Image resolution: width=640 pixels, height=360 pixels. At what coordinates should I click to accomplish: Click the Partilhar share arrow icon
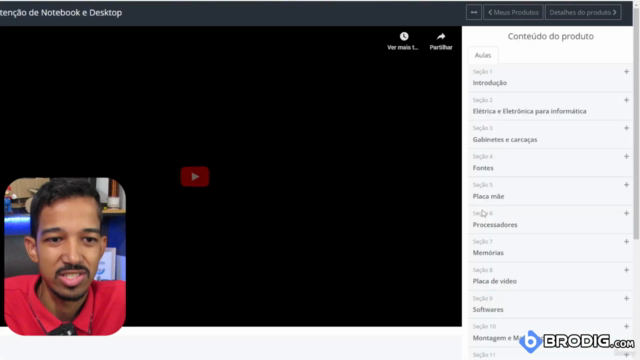(x=441, y=36)
